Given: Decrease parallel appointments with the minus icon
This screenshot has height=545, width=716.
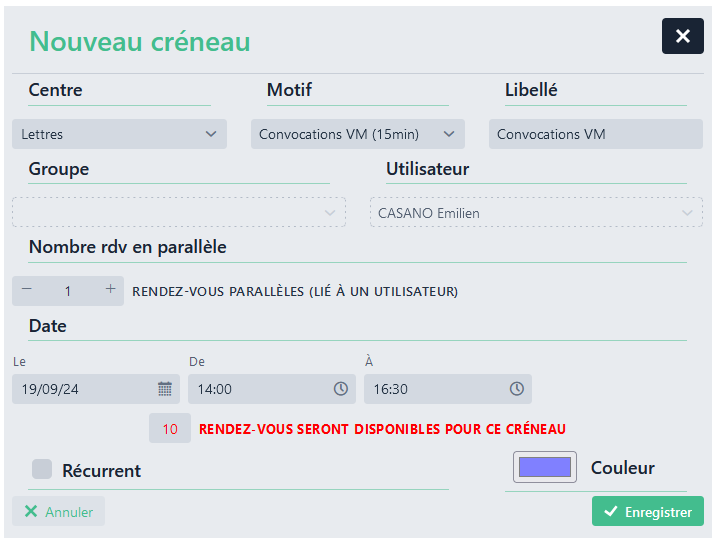Looking at the screenshot, I should (x=27, y=290).
